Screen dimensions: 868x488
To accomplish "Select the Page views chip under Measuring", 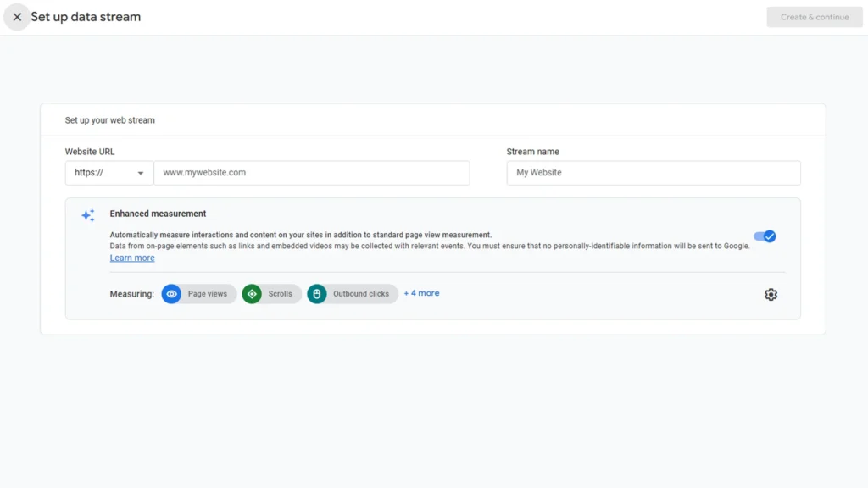I will click(198, 294).
